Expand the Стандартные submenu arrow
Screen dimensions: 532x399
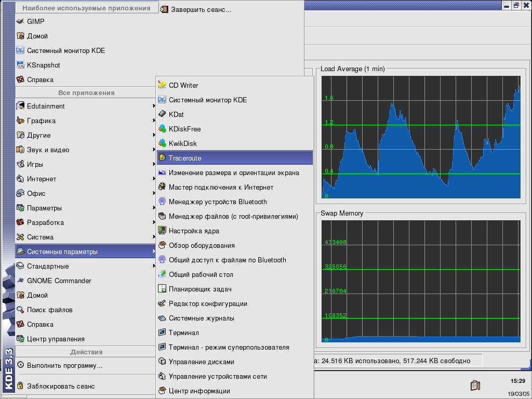[x=154, y=267]
